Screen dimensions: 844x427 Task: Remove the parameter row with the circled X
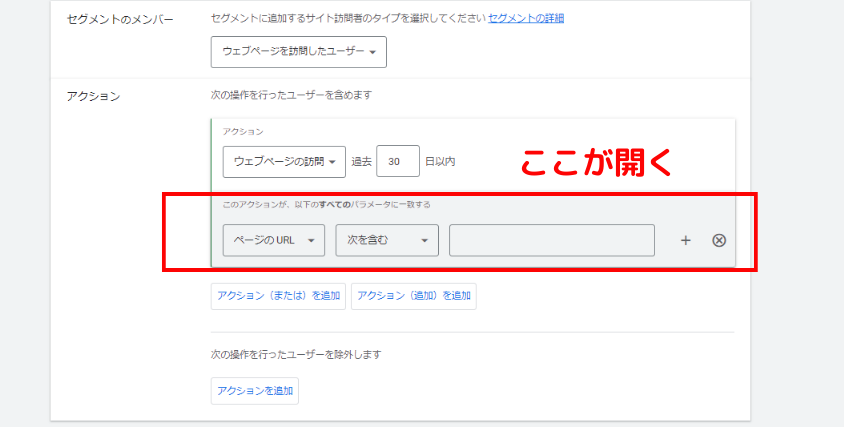[718, 240]
